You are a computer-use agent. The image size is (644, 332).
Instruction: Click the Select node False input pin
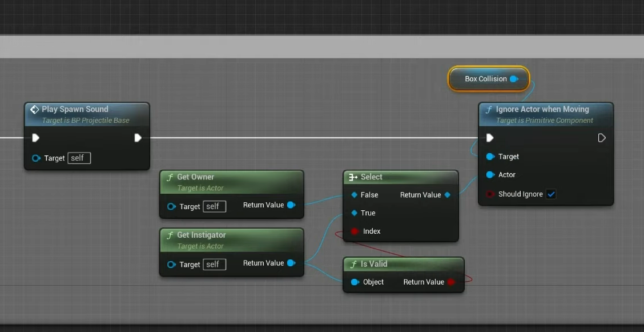click(355, 195)
